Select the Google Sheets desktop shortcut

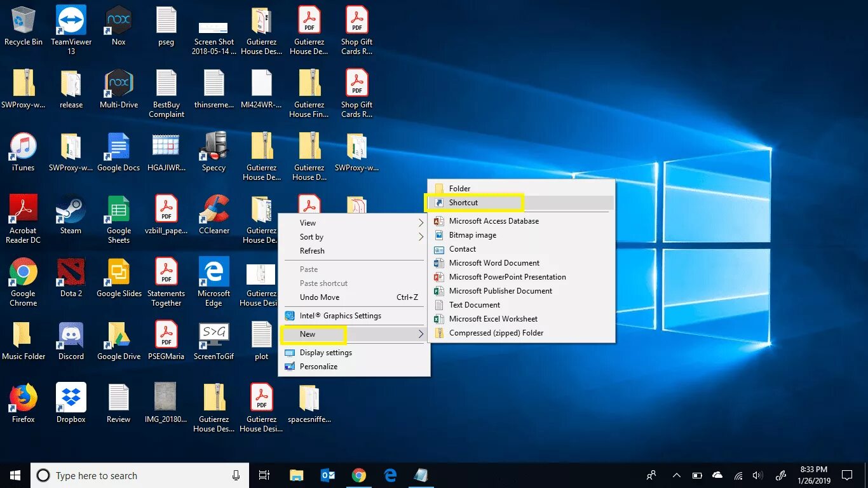tap(119, 219)
